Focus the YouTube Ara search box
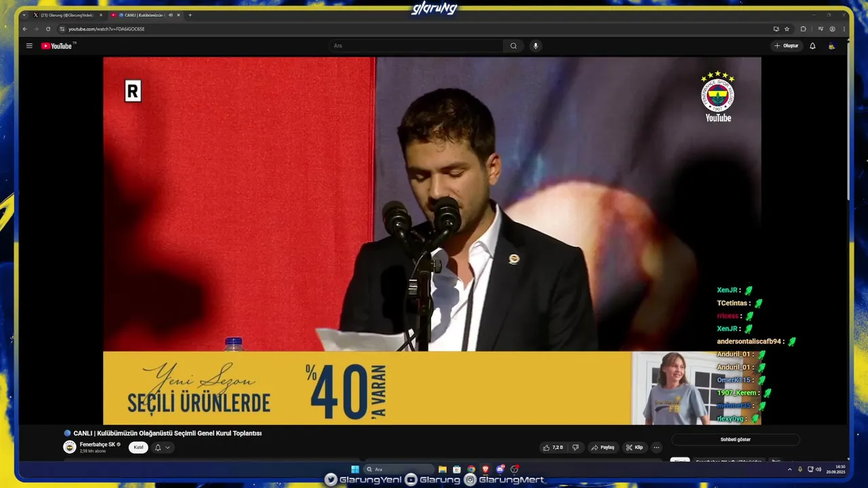The image size is (868, 488). [x=416, y=46]
